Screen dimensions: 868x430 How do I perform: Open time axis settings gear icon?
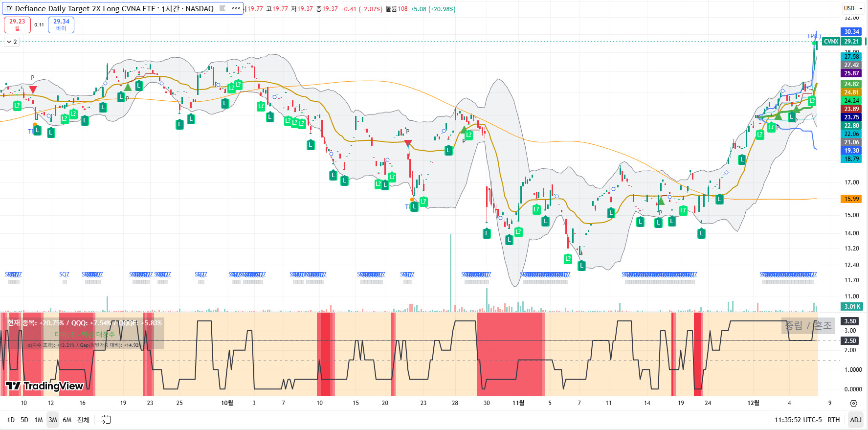[x=853, y=403]
